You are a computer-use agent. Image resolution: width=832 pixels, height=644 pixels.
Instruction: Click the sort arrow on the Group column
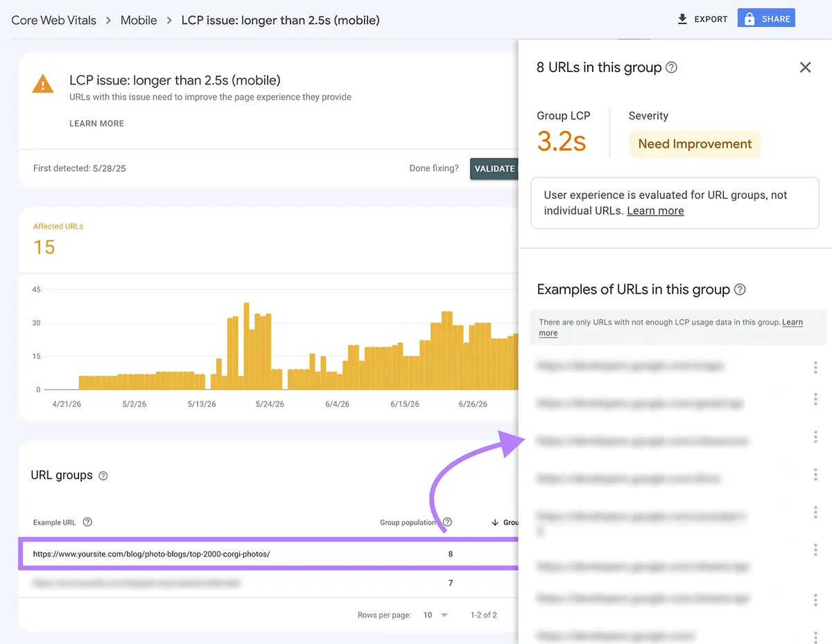495,523
